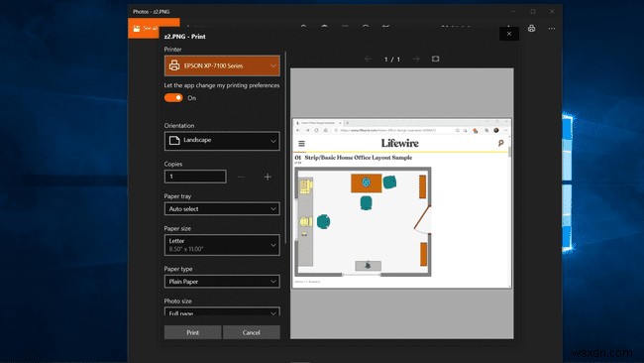The image size is (644, 363).
Task: Click the full-screen preview icon
Action: (435, 59)
